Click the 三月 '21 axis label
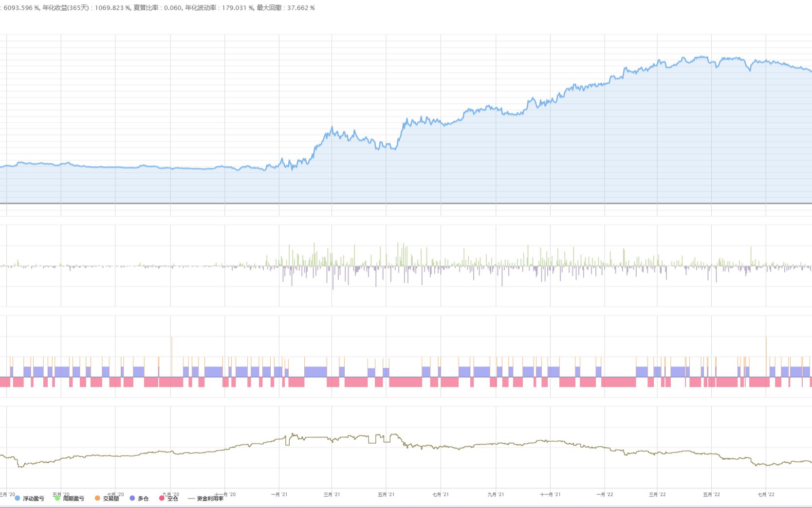Image resolution: width=812 pixels, height=508 pixels. tap(332, 494)
